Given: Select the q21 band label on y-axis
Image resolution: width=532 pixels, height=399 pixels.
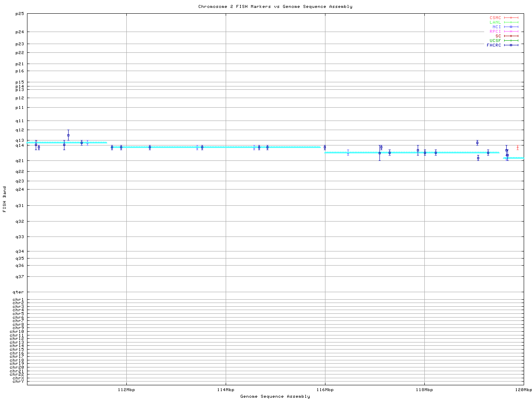Looking at the screenshot, I should coord(20,161).
